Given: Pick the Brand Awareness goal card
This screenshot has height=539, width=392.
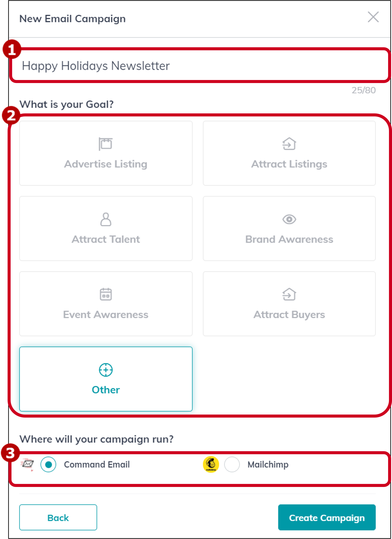Looking at the screenshot, I should click(289, 228).
